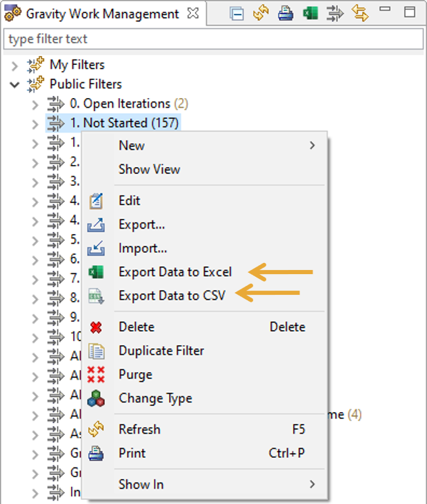Open the Show In submenu
Screen dimensions: 427x504
pos(141,485)
